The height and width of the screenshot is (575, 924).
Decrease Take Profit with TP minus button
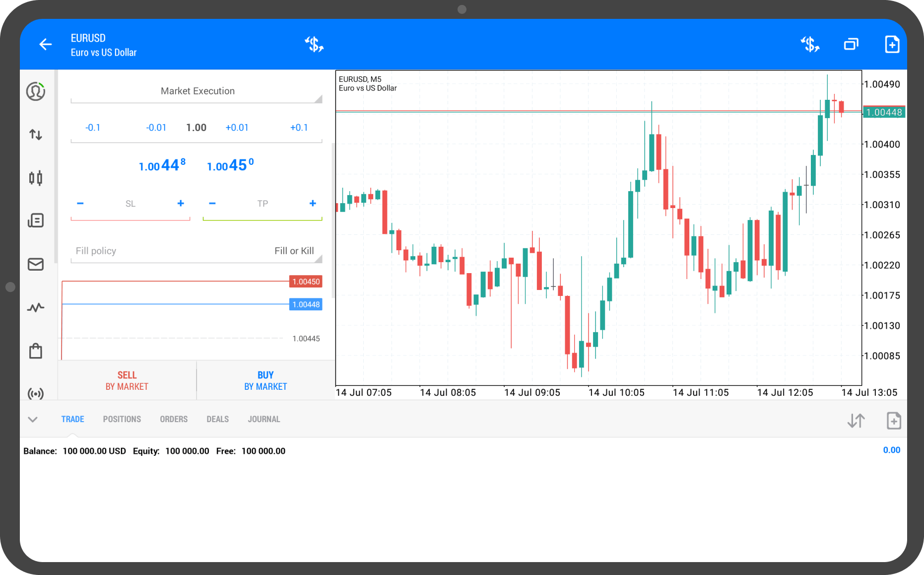[x=212, y=204]
